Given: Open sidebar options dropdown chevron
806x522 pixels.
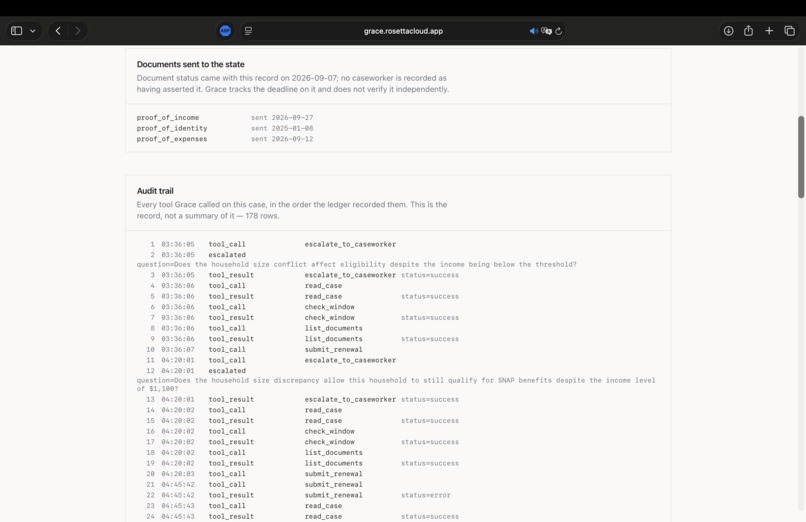Looking at the screenshot, I should coord(32,31).
